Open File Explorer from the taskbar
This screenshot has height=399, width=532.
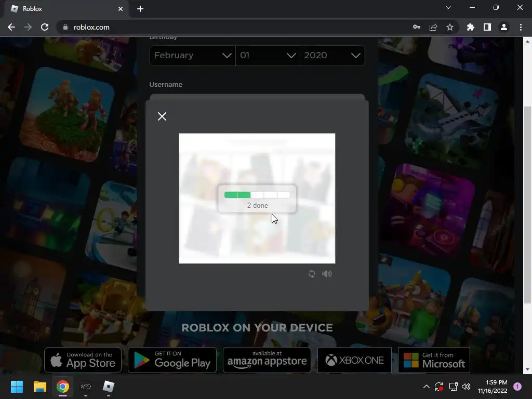39,387
